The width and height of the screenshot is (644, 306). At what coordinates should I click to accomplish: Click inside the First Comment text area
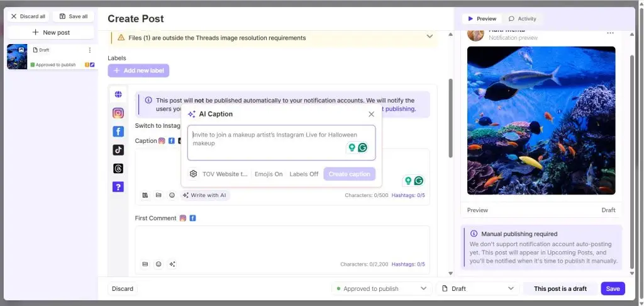[282, 242]
